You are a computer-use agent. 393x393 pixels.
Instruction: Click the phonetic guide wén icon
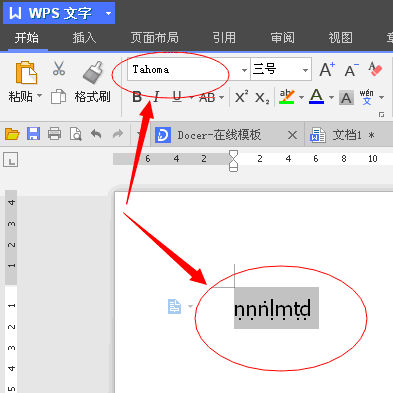[x=366, y=97]
